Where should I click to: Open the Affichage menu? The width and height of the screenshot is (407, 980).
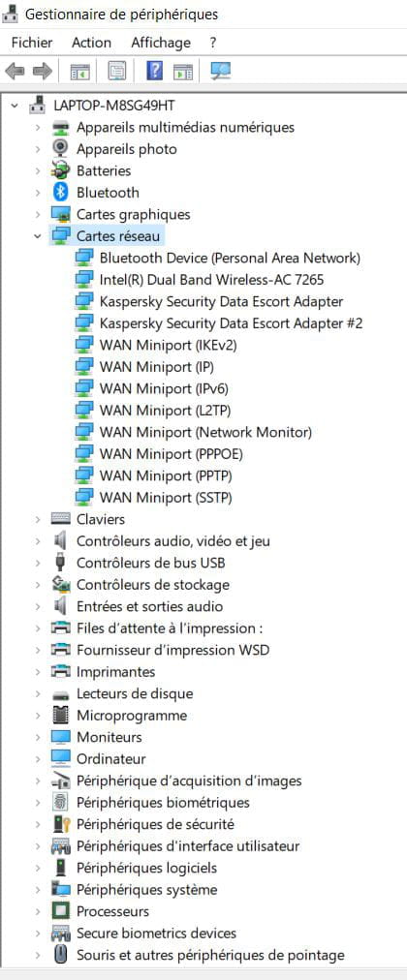161,43
